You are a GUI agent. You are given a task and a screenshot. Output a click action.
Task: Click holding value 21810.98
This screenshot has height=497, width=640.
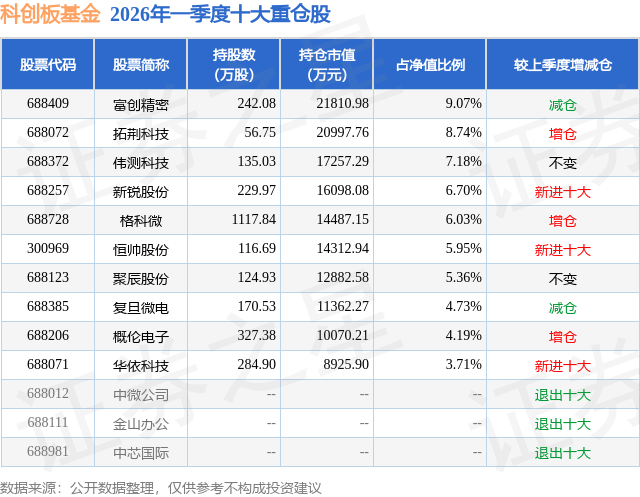(343, 104)
